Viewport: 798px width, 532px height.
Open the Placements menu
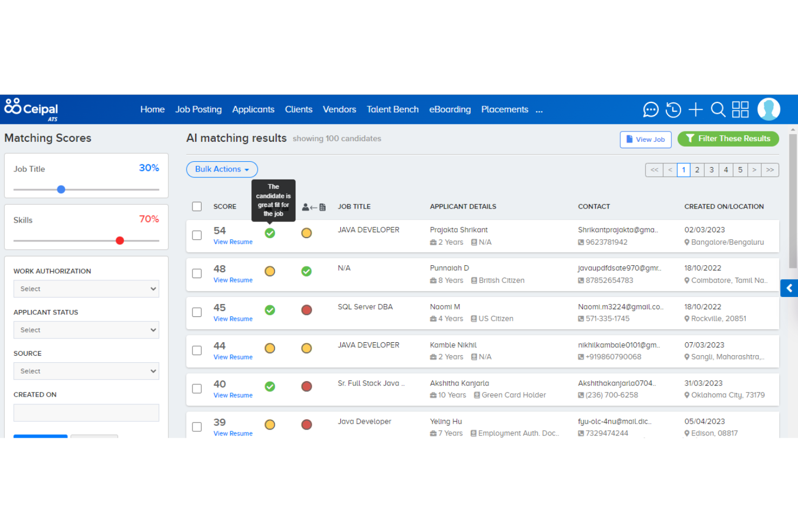pos(505,109)
